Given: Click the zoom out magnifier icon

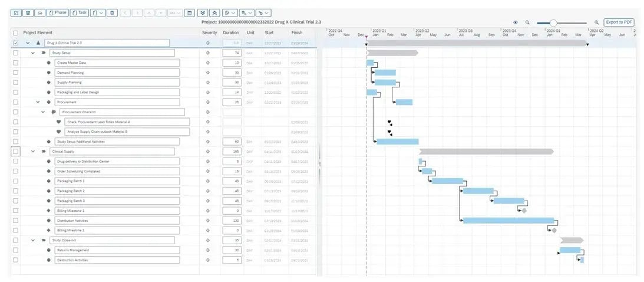Looking at the screenshot, I should coord(527,22).
